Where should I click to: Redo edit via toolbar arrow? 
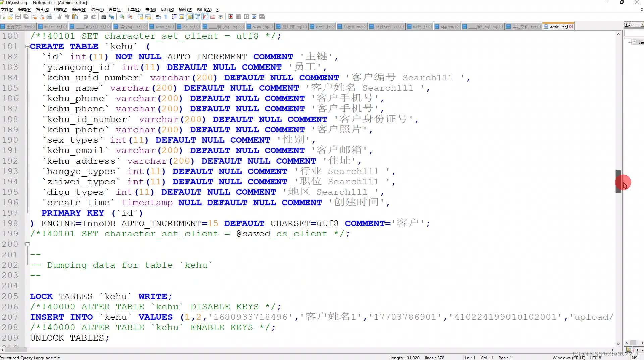click(93, 17)
